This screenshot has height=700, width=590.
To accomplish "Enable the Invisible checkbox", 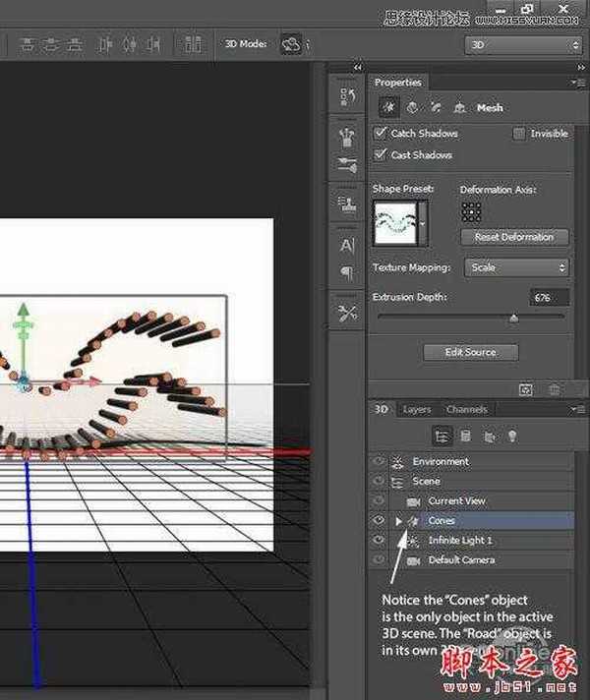I will coord(519,134).
